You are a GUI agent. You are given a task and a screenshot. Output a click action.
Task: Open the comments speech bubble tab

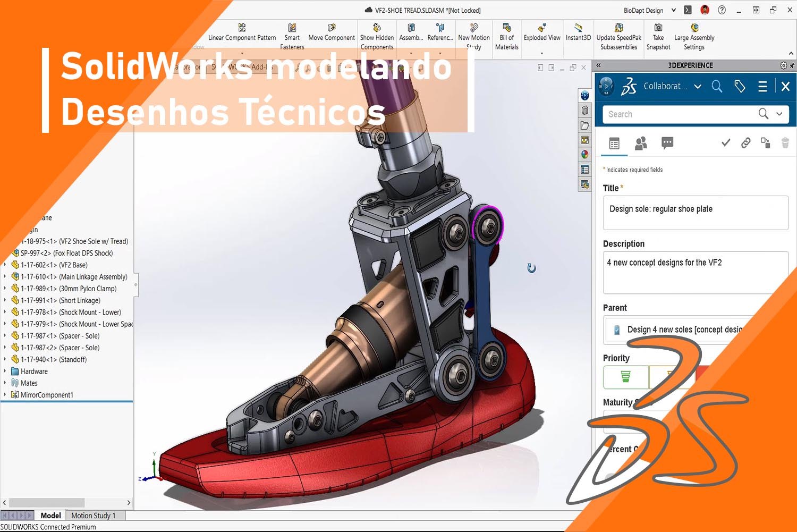(x=667, y=142)
